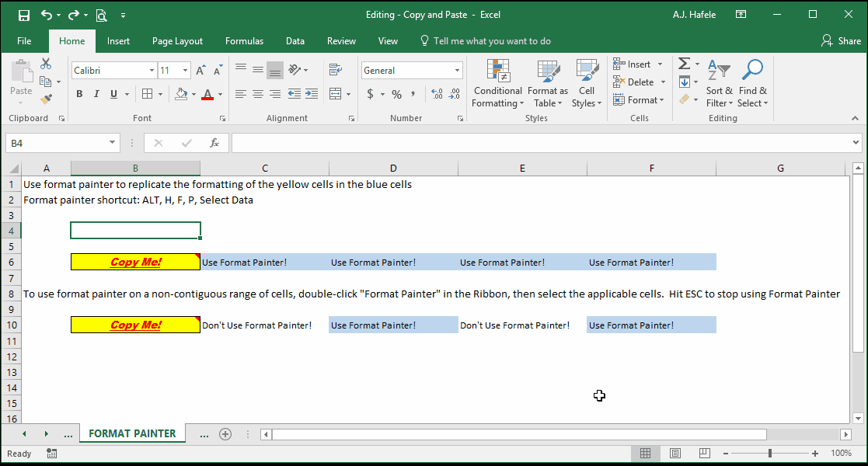Open Print Preview from quick access toolbar
Screen dimensions: 868x466
coord(101,16)
